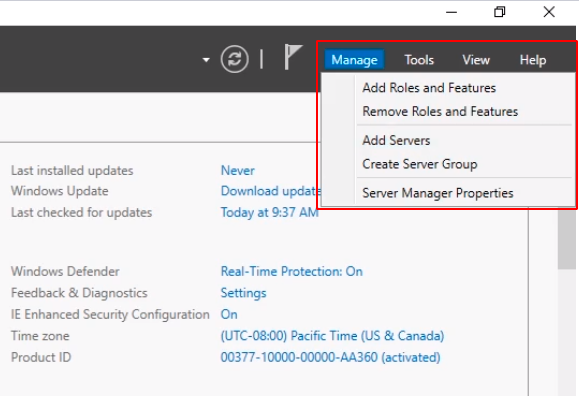This screenshot has width=579, height=396.
Task: Choose Create Server Group
Action: (x=419, y=164)
